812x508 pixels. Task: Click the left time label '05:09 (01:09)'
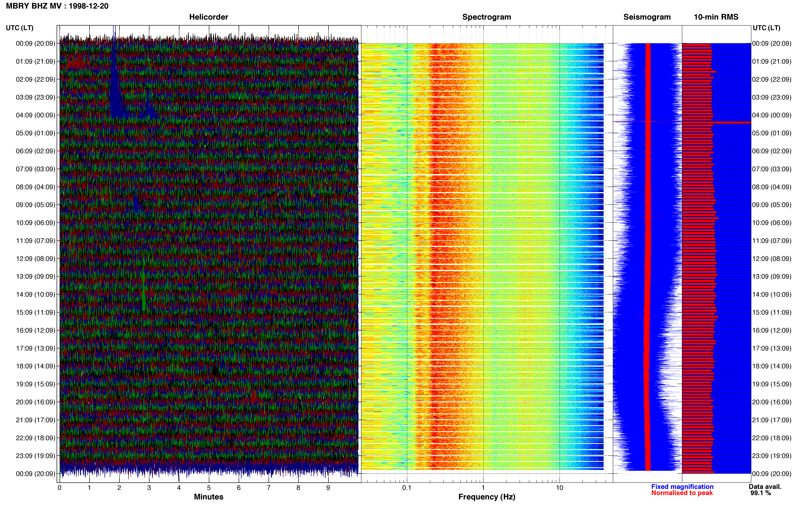36,133
